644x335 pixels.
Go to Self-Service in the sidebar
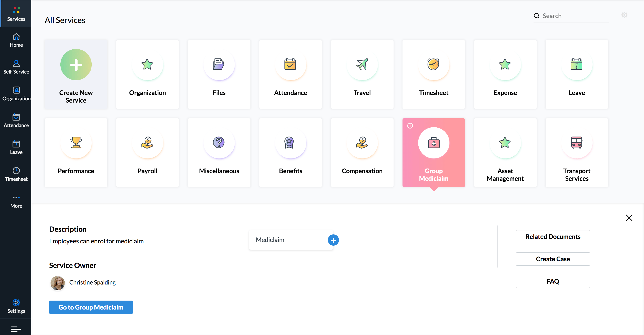[x=16, y=66]
